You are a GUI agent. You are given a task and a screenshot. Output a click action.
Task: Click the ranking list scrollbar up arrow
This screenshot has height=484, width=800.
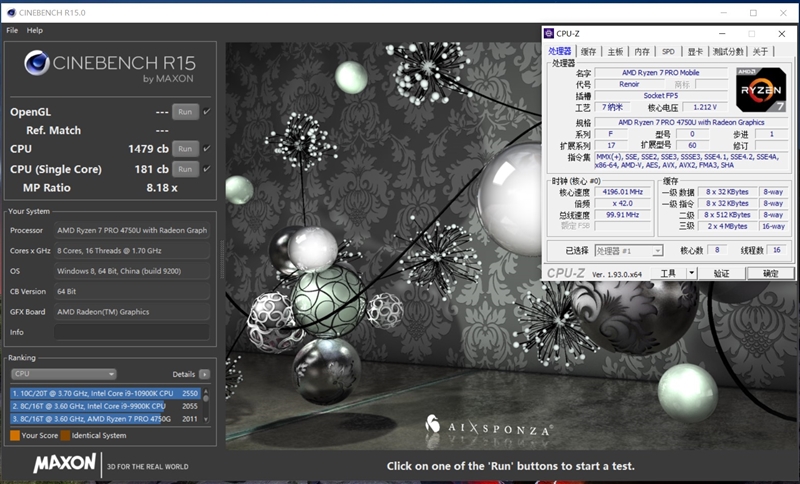pyautogui.click(x=206, y=392)
